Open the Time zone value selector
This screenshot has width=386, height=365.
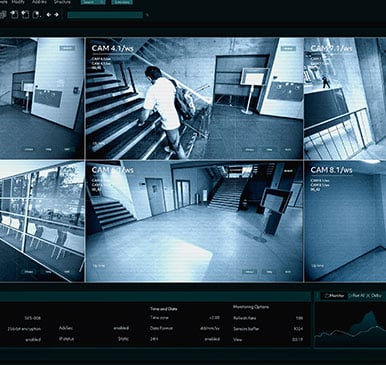pyautogui.click(x=214, y=318)
